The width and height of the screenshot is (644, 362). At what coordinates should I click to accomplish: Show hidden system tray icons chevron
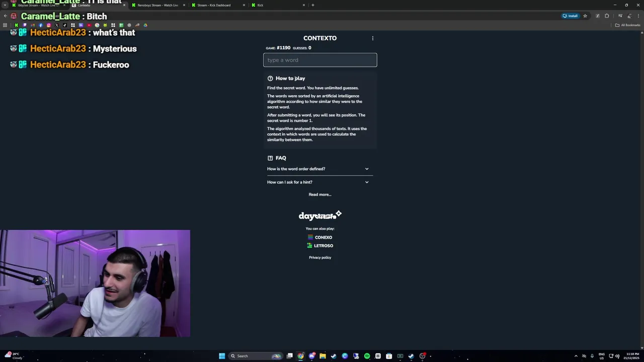(576, 356)
